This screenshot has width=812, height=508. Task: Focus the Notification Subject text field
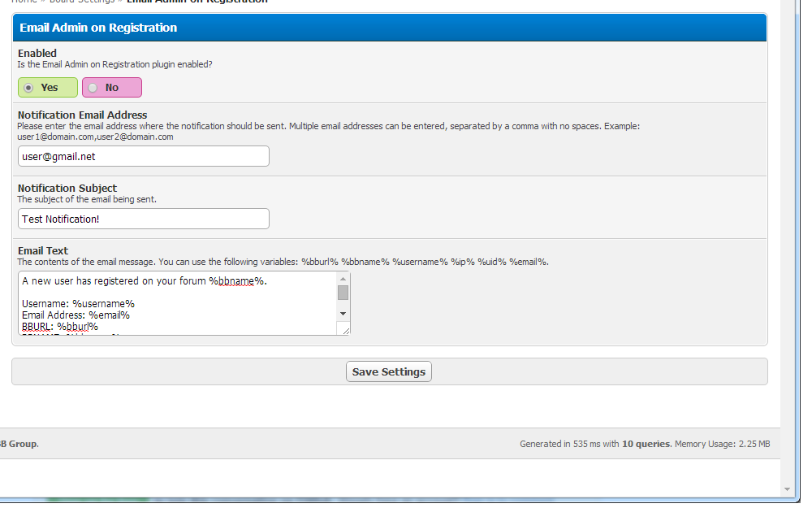143,219
